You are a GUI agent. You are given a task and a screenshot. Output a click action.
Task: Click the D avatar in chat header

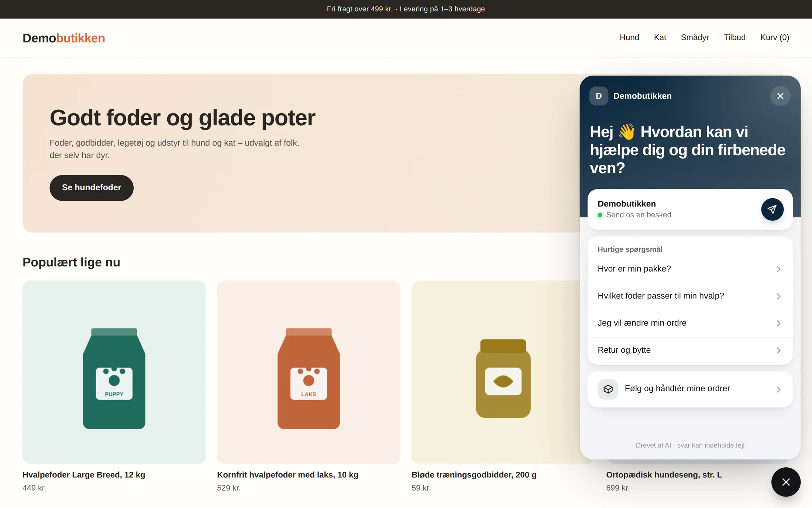(599, 96)
